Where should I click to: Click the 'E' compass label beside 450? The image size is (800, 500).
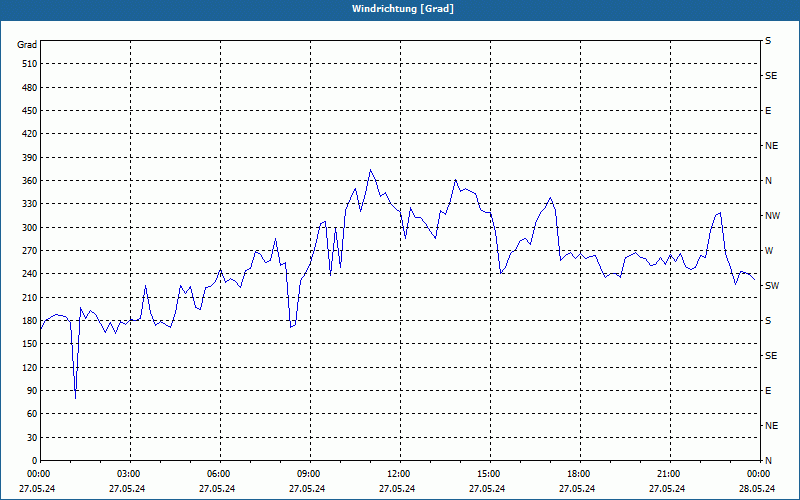tap(768, 111)
